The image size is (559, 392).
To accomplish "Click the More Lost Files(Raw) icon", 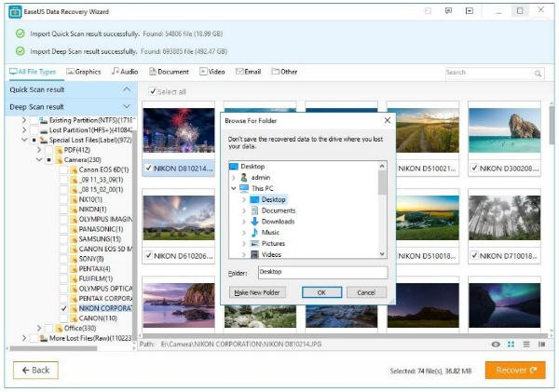I will coord(44,338).
